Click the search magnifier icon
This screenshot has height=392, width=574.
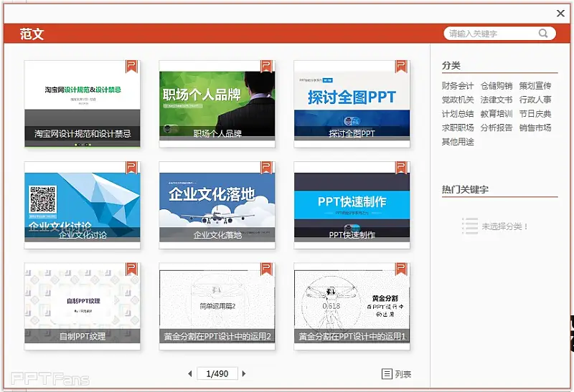pos(543,34)
